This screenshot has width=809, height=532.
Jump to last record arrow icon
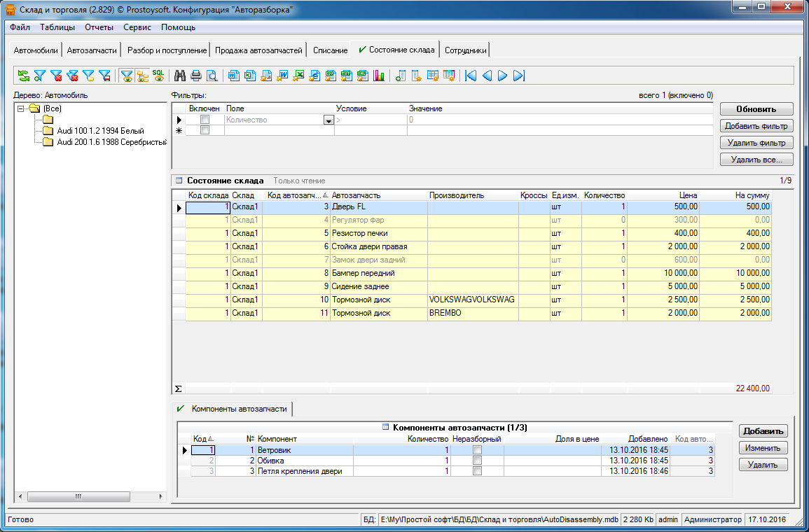(x=519, y=76)
